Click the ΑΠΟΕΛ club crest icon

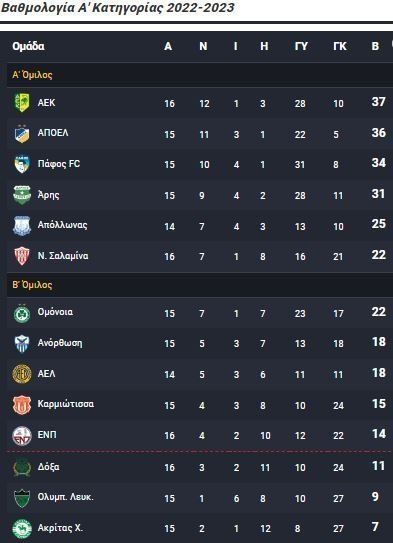22,134
